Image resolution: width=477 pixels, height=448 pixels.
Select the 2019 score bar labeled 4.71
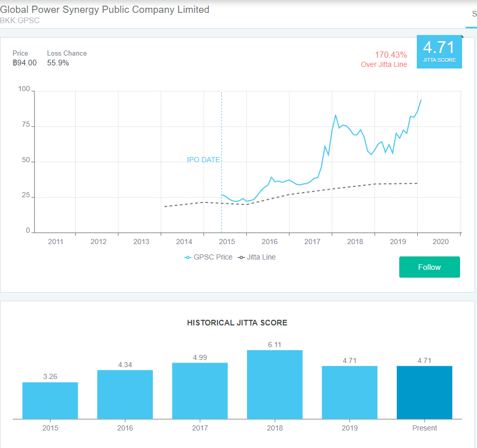(x=349, y=392)
